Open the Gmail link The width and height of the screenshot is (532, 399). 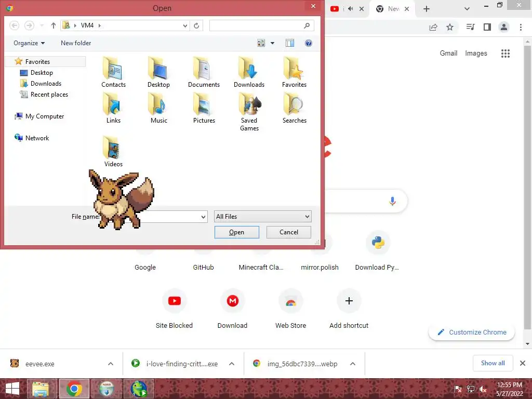(448, 54)
